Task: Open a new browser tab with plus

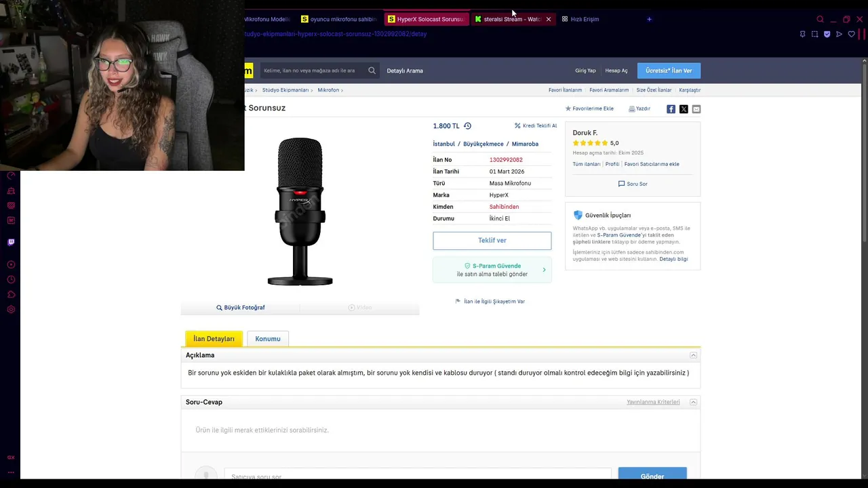Action: pos(649,19)
